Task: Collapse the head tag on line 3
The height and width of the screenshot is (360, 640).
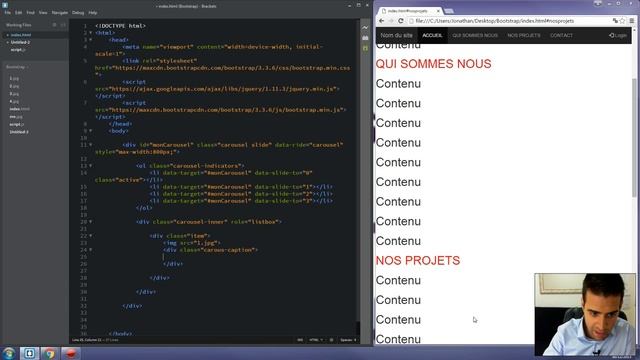Action: pos(91,40)
